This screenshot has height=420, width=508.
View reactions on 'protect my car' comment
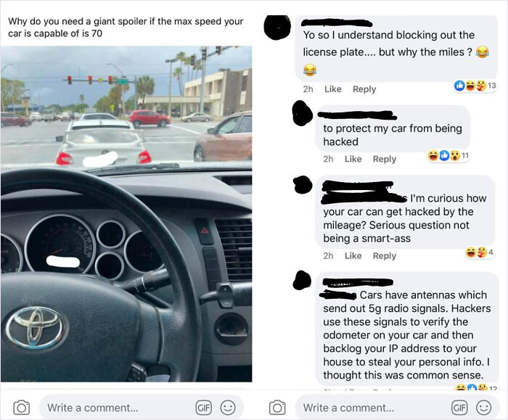448,156
